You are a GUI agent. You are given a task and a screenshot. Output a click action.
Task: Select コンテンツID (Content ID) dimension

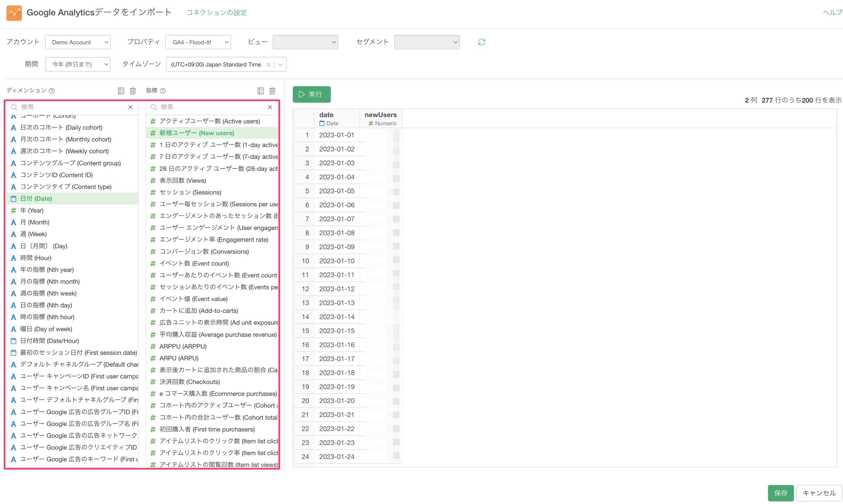point(72,175)
